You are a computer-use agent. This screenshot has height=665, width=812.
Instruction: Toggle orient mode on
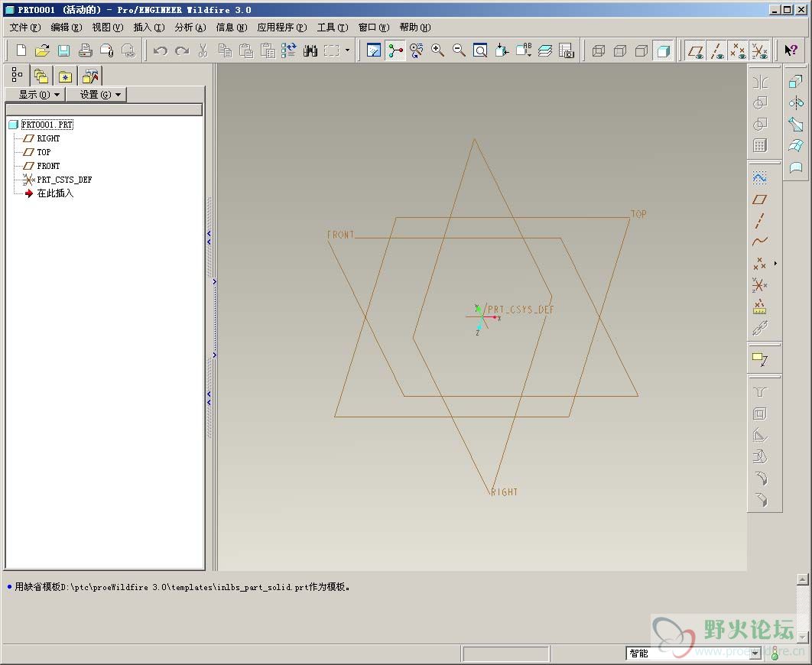(x=417, y=50)
